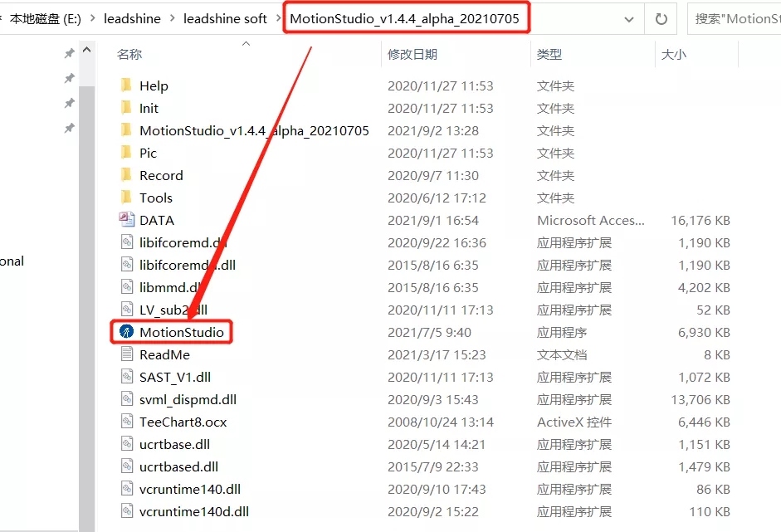The image size is (781, 532).
Task: Click the 2021/7/5 9:40 modified date
Action: point(429,332)
